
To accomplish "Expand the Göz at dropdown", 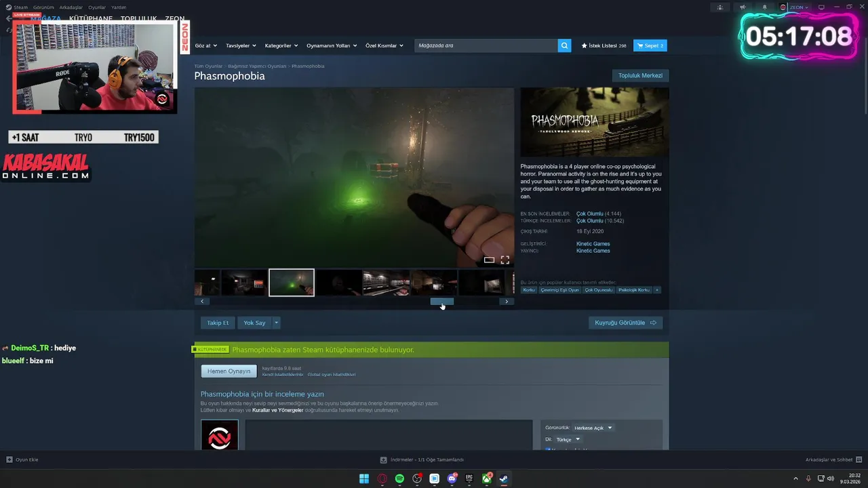I will (x=205, y=45).
